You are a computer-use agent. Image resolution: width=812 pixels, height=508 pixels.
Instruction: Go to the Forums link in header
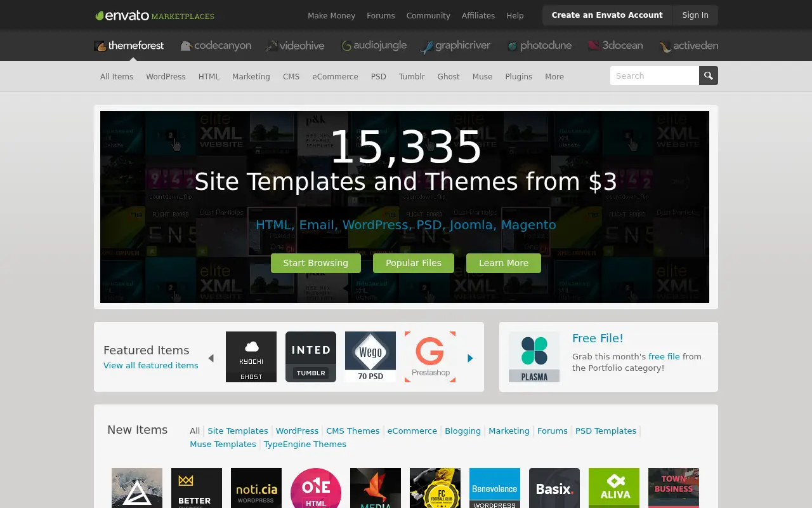tap(381, 15)
